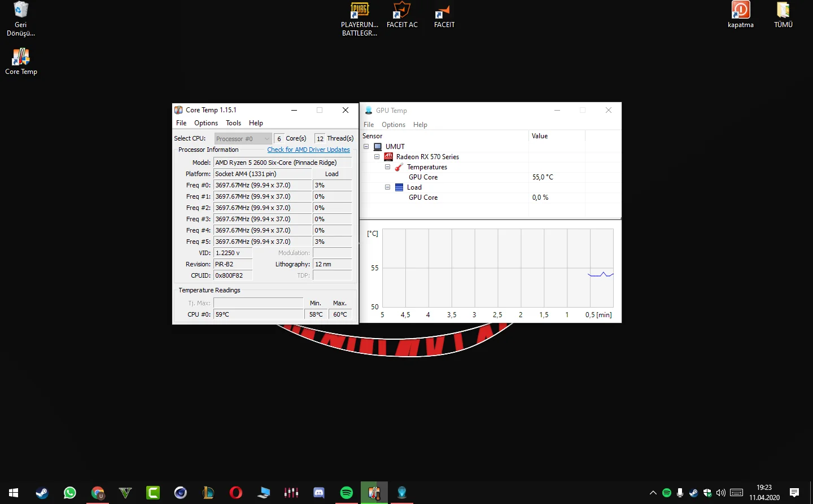Select the kapatma desktop shortcut
Viewport: 813px width, 504px height.
click(741, 15)
